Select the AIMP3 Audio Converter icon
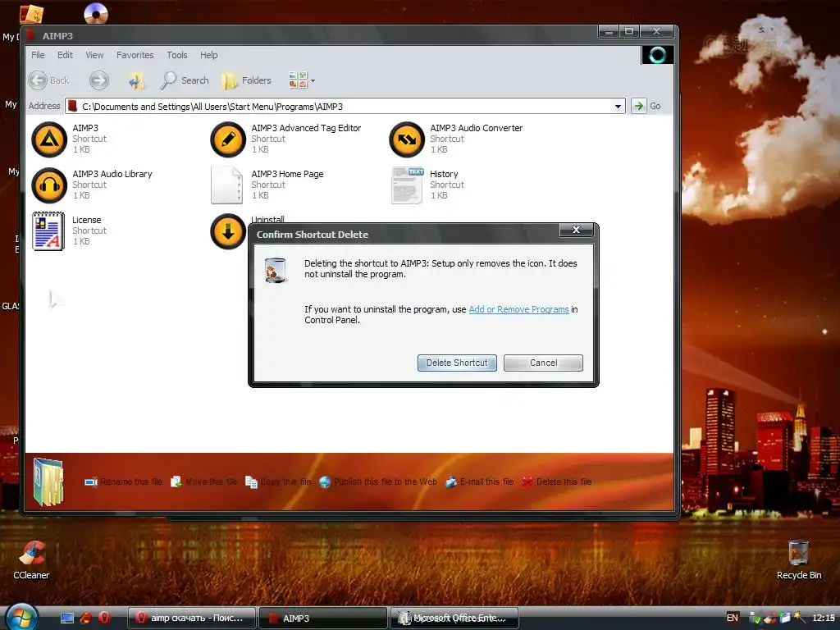Viewport: 840px width, 630px height. [407, 139]
